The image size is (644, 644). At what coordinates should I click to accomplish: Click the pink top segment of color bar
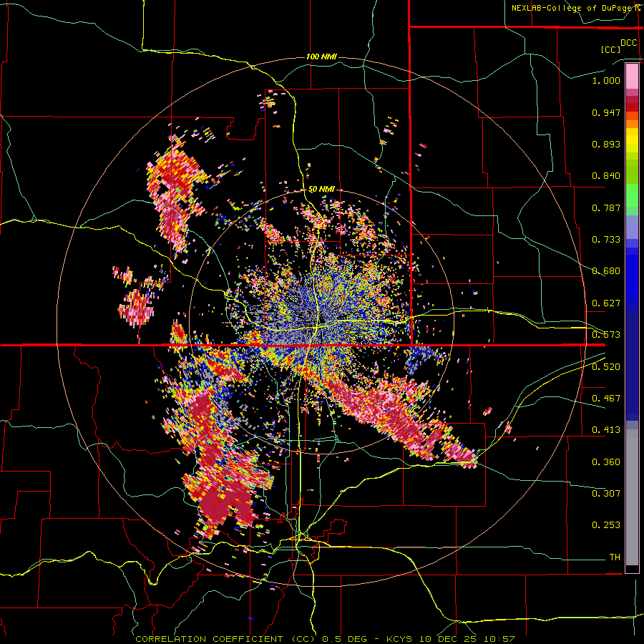point(632,76)
